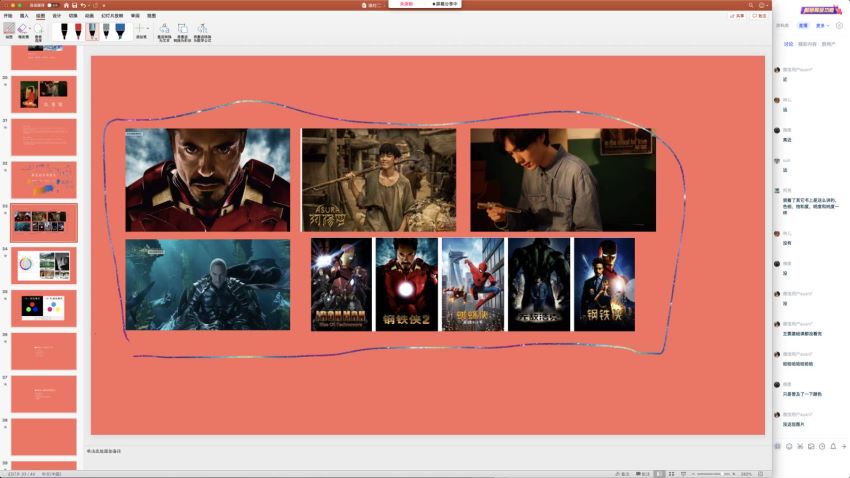The height and width of the screenshot is (478, 850).
Task: Open the Draw ribbon tab
Action: pos(40,16)
